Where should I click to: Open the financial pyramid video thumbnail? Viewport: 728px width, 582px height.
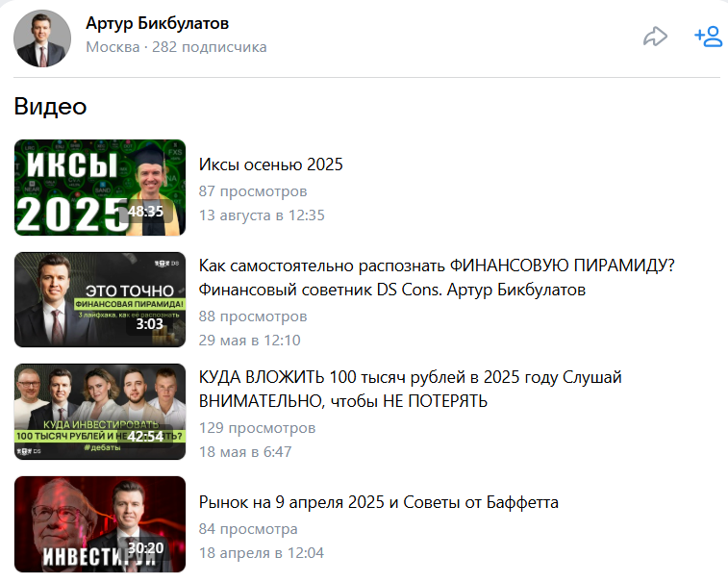coord(100,299)
